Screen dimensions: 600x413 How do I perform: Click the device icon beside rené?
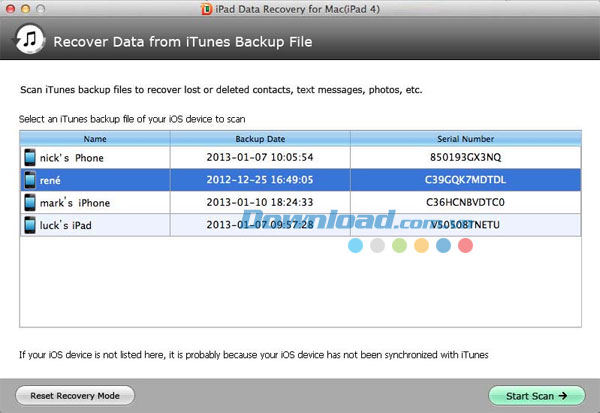pyautogui.click(x=30, y=180)
